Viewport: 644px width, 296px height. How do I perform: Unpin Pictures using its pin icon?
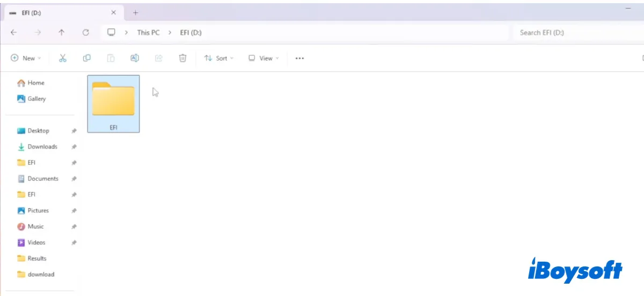[74, 211]
